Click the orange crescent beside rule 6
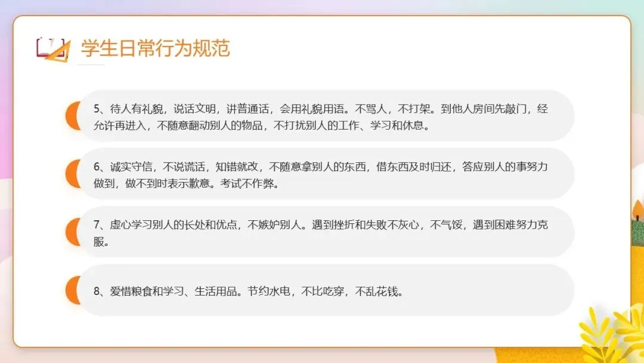This screenshot has height=363, width=644. coord(72,174)
